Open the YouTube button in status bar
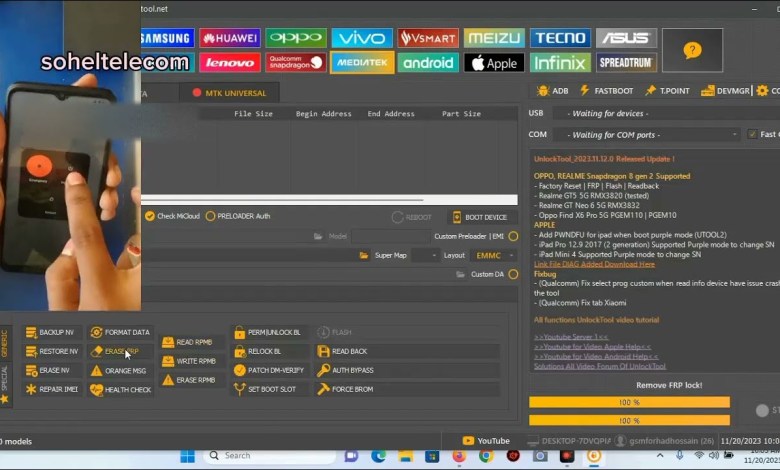780x470 pixels. (x=486, y=441)
